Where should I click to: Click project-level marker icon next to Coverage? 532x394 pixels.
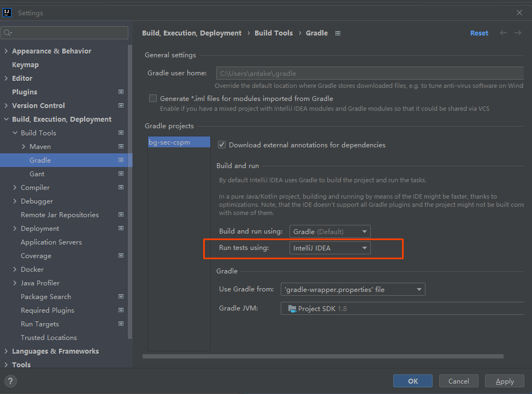121,255
